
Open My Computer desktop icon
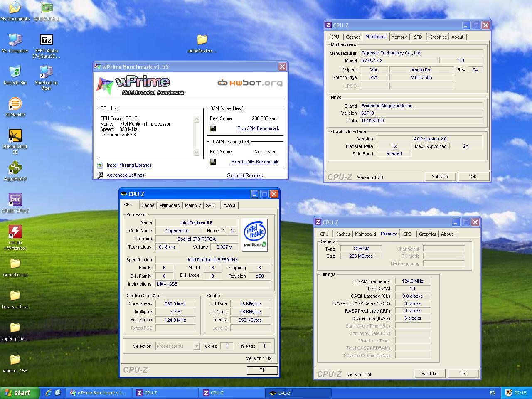15,43
